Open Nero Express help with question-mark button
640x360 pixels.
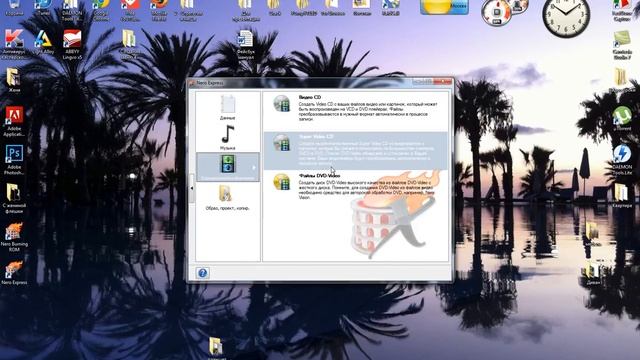(202, 273)
